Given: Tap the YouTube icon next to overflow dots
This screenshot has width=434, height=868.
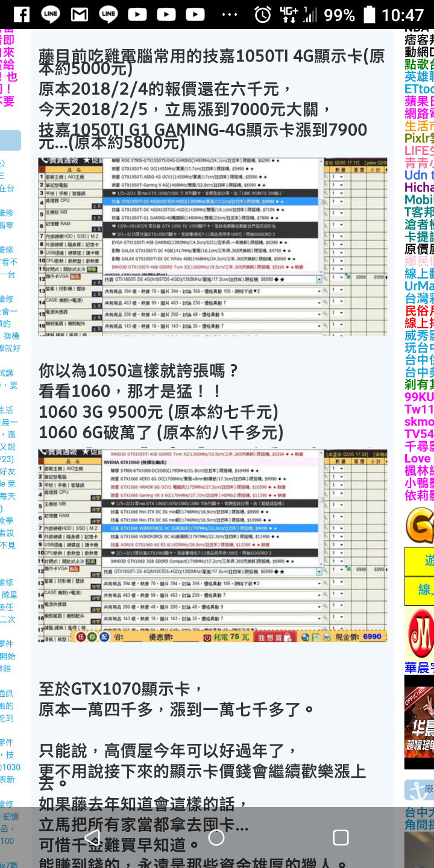Looking at the screenshot, I should click(195, 14).
